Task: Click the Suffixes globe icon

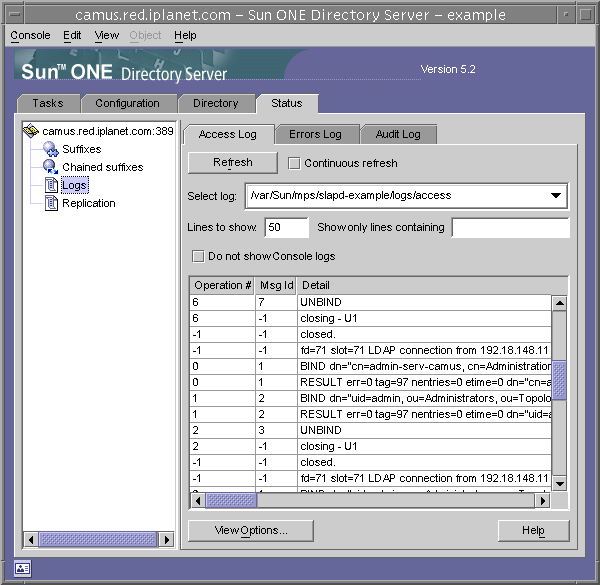Action: pos(51,149)
